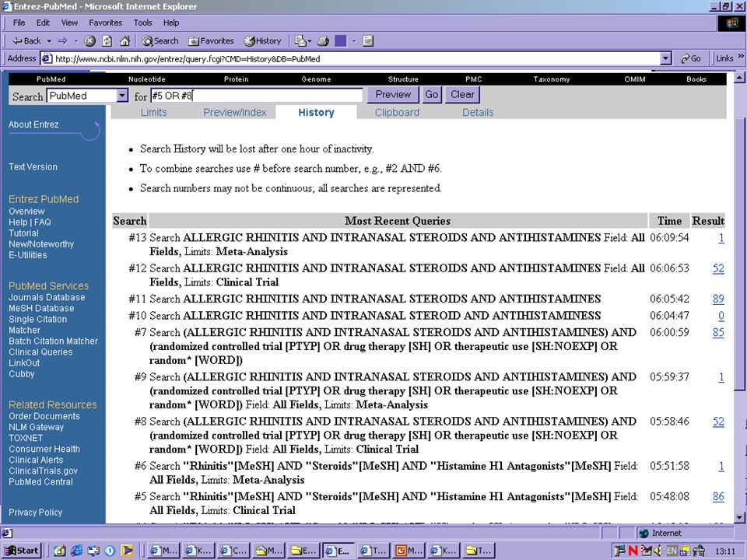Open the Mail button dropdown arrow
The height and width of the screenshot is (560, 747).
310,41
